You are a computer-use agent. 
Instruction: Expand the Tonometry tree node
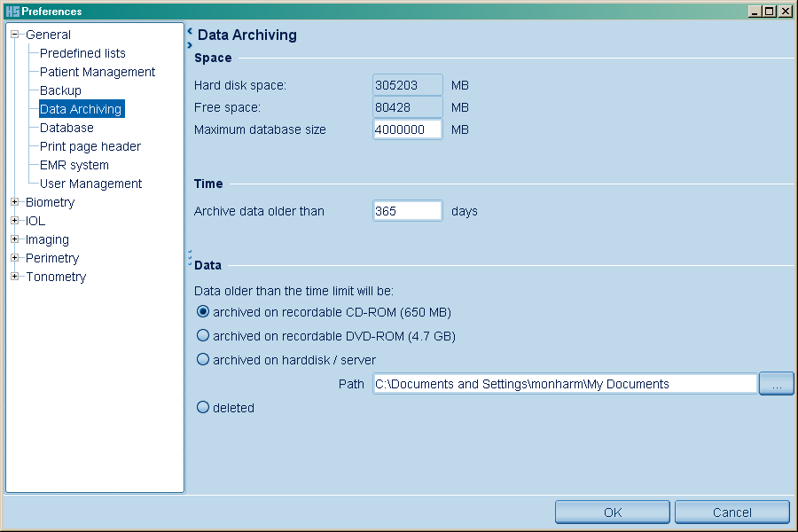point(15,277)
